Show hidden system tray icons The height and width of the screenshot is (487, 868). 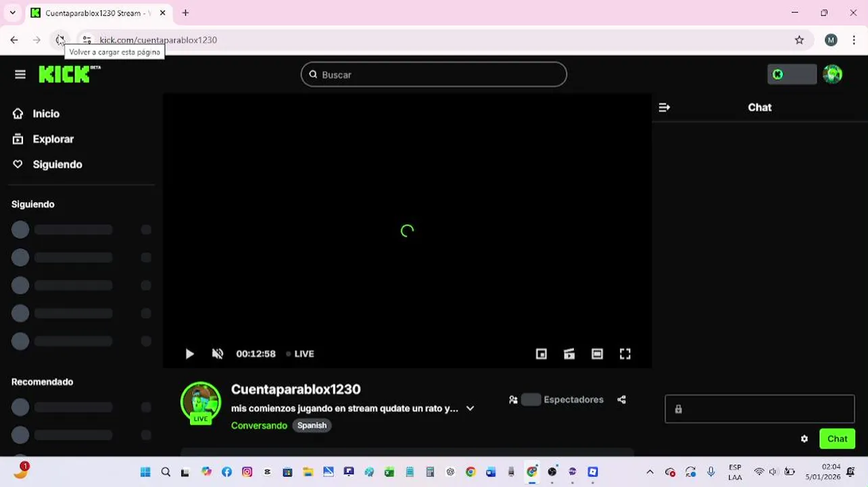(x=650, y=472)
